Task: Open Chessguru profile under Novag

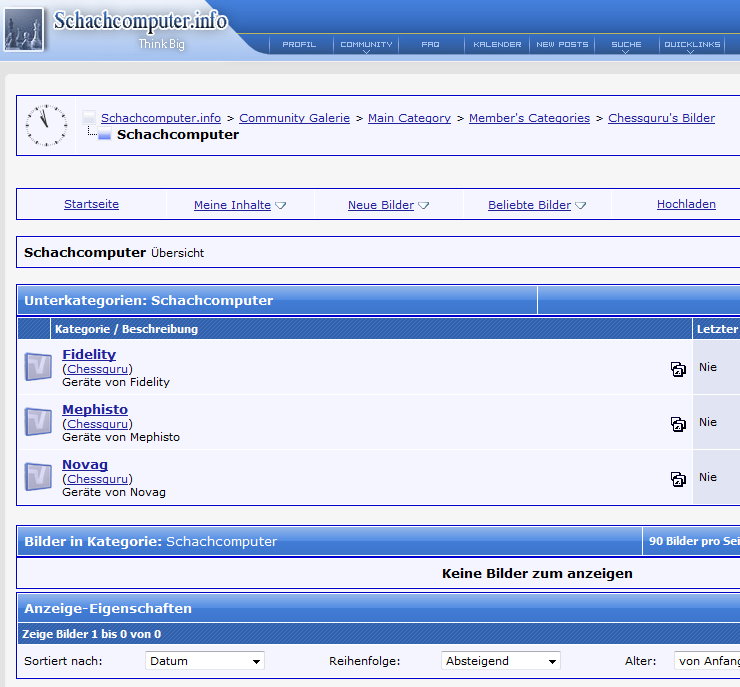Action: click(99, 479)
